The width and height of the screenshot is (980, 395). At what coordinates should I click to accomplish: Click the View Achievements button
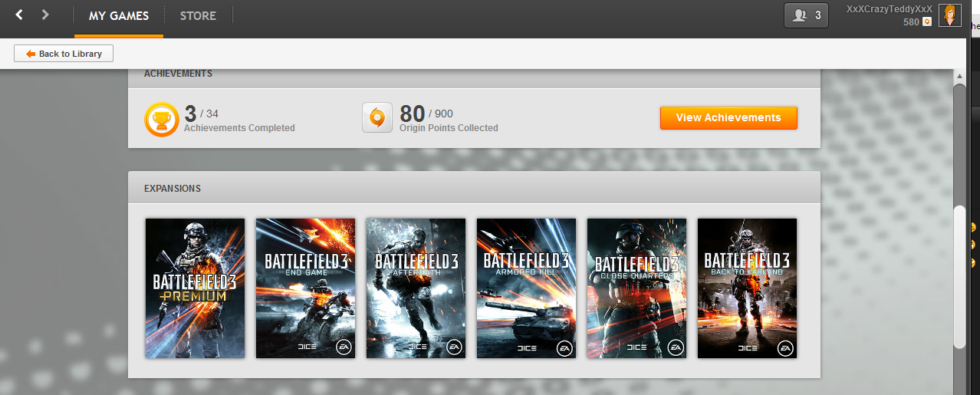point(728,118)
